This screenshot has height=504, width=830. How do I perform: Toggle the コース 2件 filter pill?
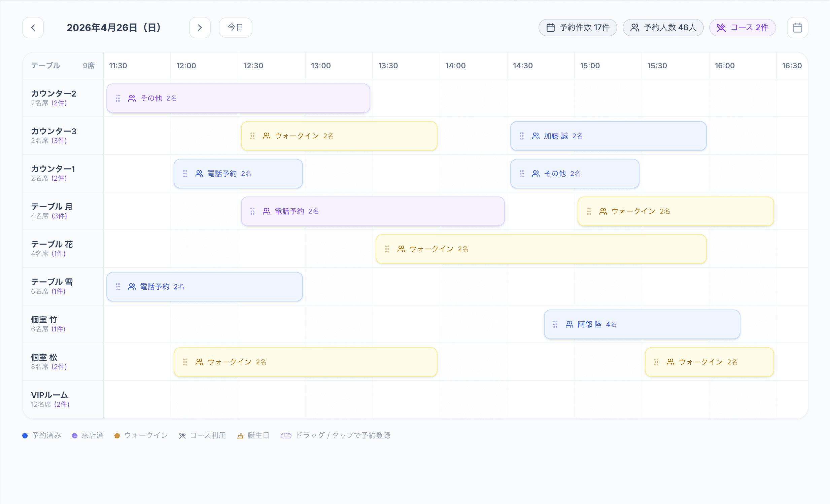tap(742, 28)
